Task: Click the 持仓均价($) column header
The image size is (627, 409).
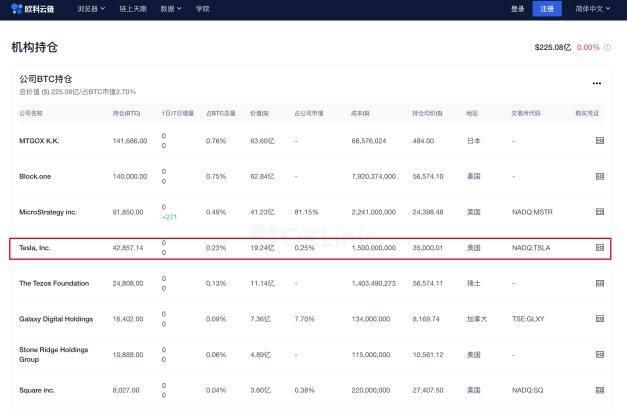Action: click(x=427, y=113)
